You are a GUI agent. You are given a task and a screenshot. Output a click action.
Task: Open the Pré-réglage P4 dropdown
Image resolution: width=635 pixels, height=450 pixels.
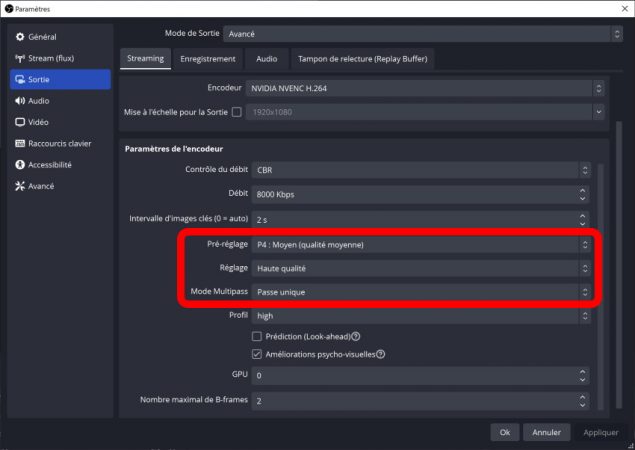coord(421,245)
